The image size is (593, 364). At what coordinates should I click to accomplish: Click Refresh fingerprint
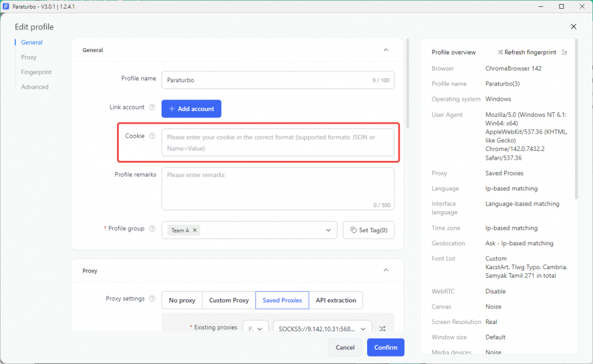(x=527, y=52)
